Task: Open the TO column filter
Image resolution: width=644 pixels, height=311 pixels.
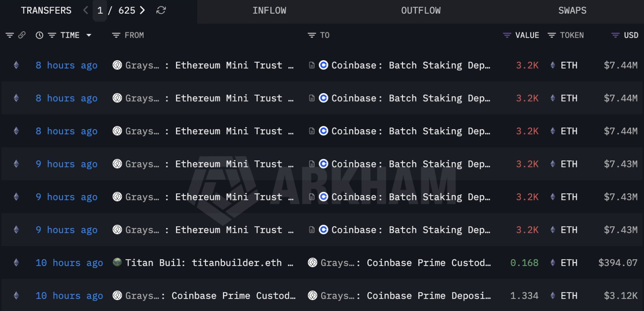Action: point(312,35)
